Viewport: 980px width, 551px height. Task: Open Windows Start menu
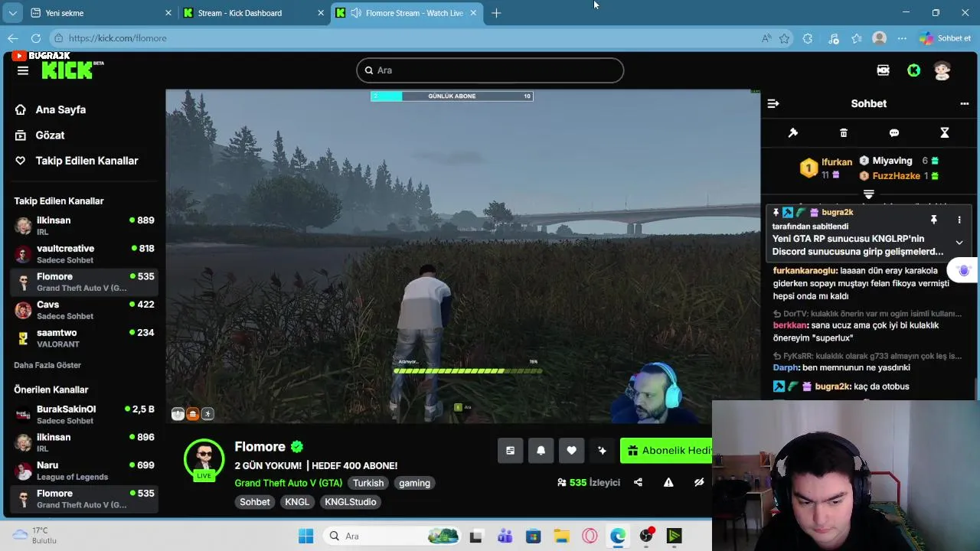tap(305, 536)
